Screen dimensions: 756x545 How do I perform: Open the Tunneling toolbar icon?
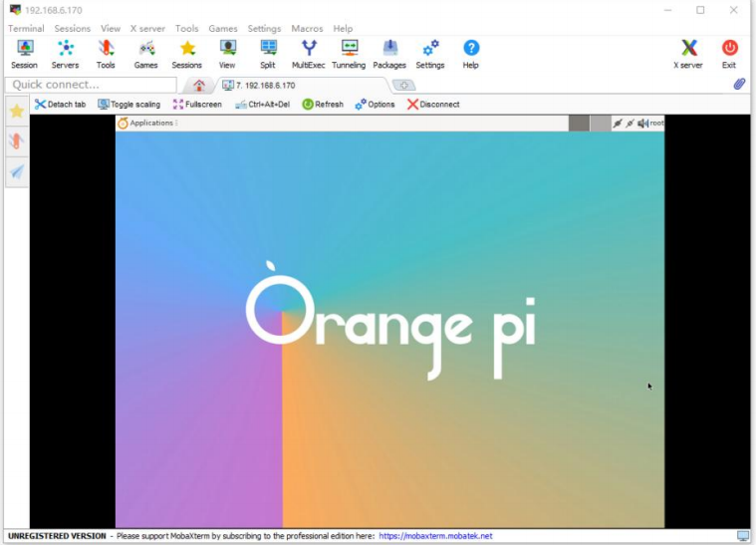click(349, 54)
